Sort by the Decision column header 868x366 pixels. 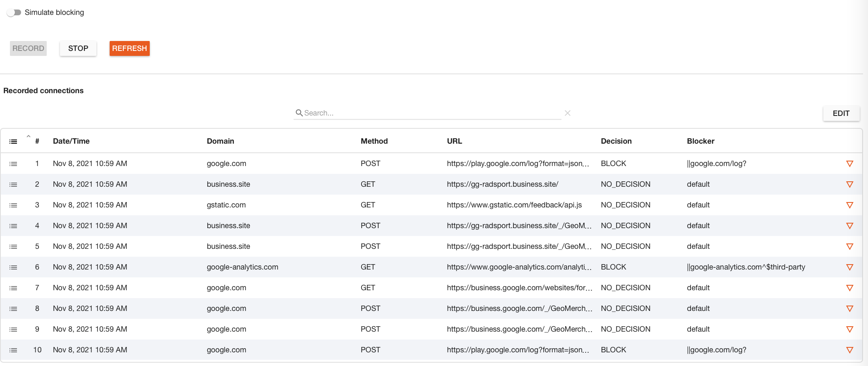616,141
